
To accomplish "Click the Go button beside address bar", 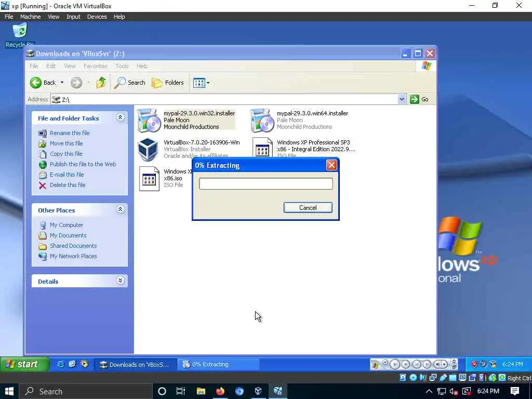I will [x=419, y=99].
